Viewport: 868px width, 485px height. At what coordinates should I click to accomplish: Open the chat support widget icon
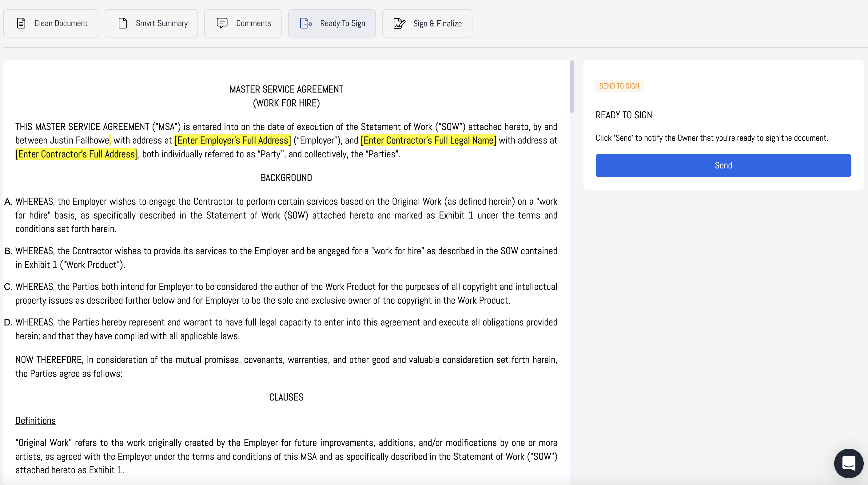tap(848, 463)
